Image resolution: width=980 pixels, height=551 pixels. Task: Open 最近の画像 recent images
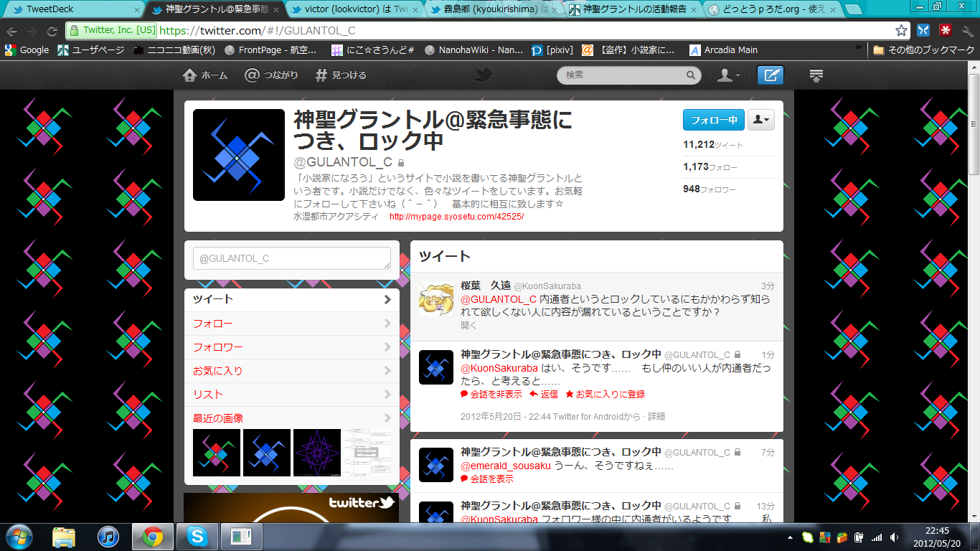point(292,418)
